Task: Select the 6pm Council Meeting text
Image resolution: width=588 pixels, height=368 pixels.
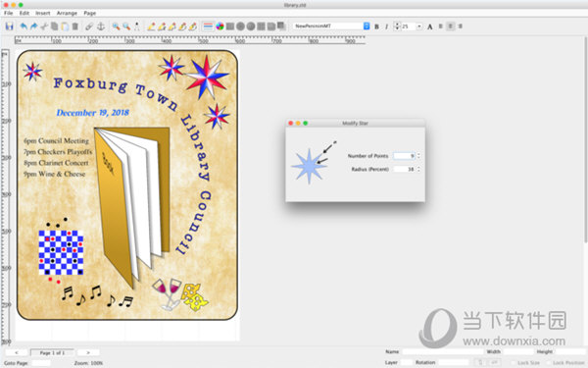Action: (56, 140)
